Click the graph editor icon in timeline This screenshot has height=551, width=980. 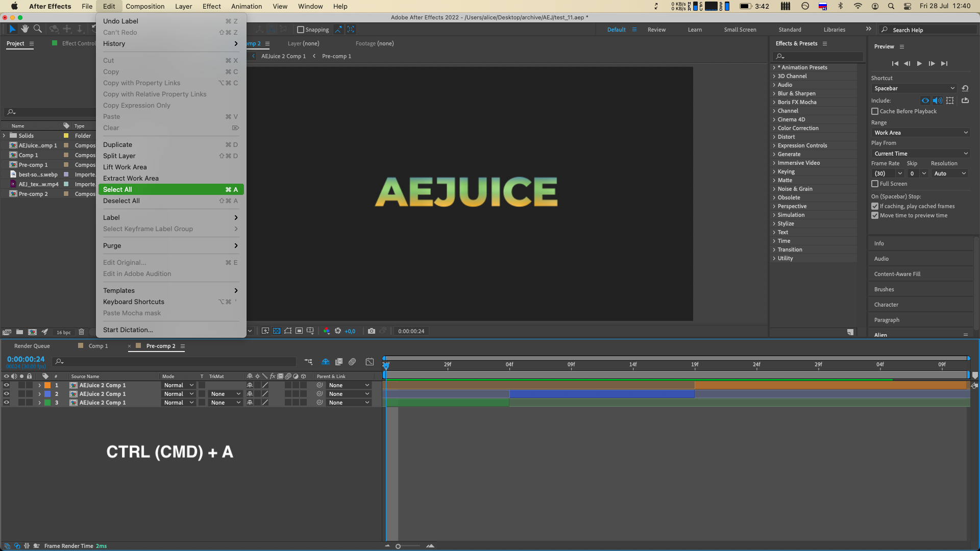coord(370,362)
